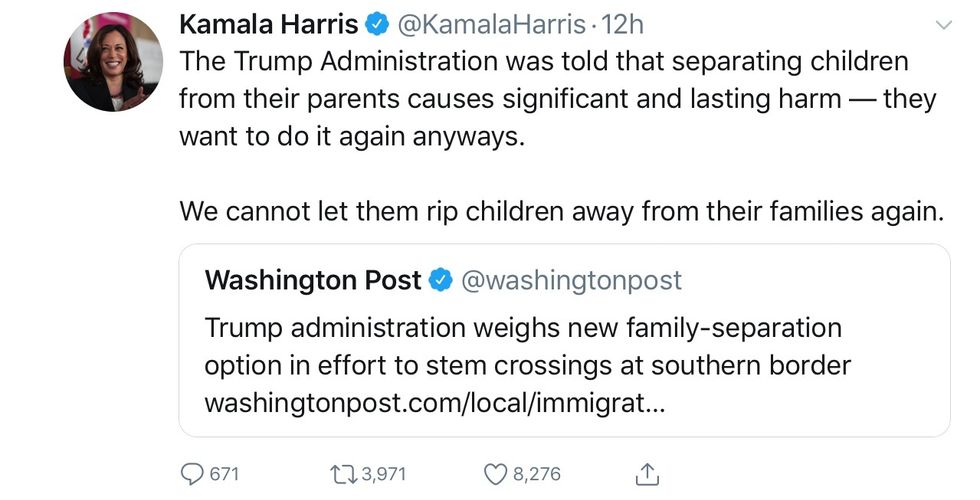Visit the @washingtonpost handle
The image size is (980, 500).
click(x=570, y=281)
